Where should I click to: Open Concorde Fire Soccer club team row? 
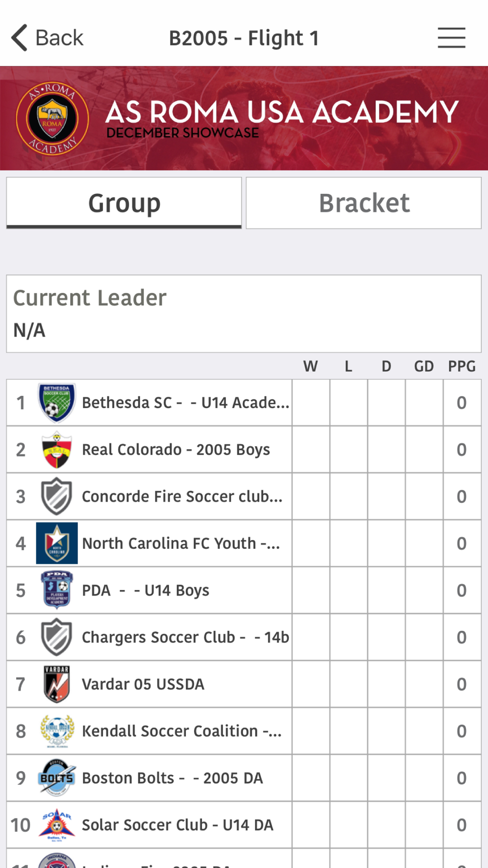point(244,496)
